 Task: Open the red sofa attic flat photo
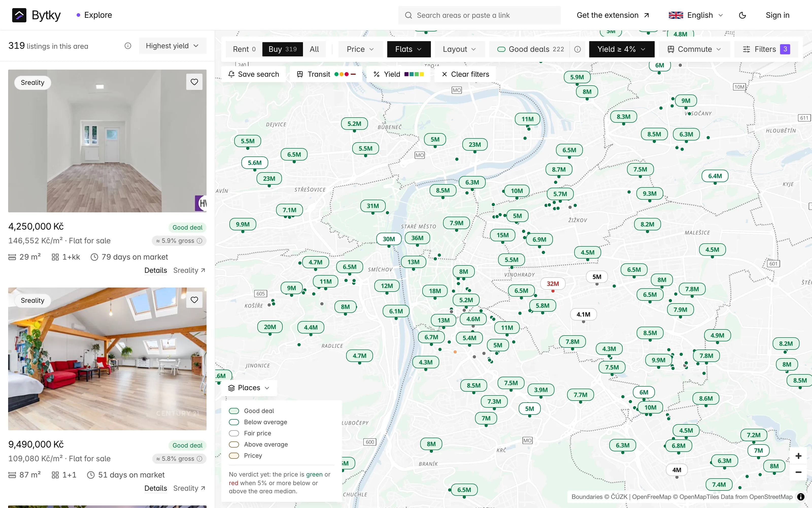pyautogui.click(x=107, y=359)
